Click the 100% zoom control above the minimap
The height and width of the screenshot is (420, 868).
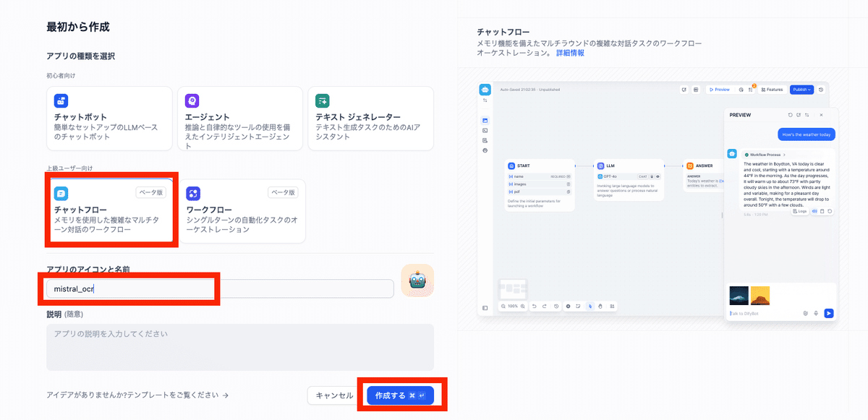(512, 307)
